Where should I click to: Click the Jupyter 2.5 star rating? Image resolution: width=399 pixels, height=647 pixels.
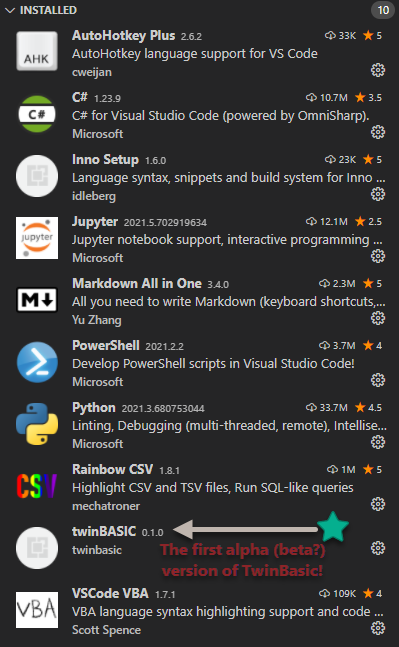[x=368, y=222]
